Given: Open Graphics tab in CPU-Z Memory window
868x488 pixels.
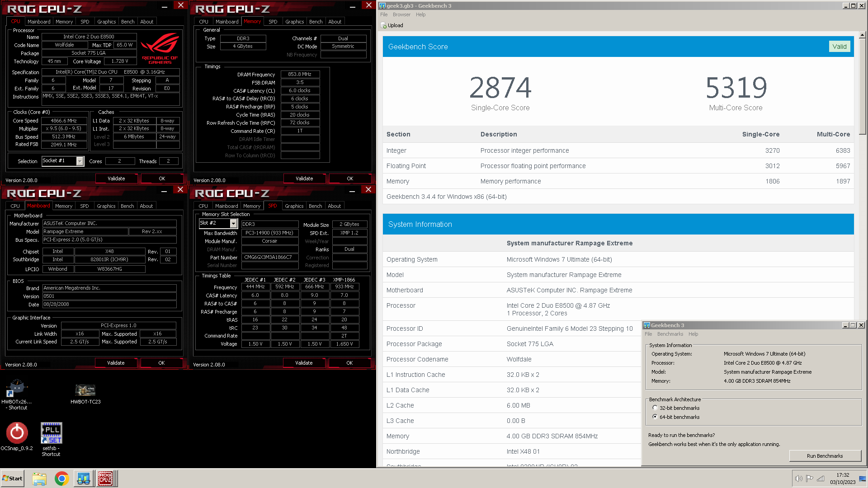Looking at the screenshot, I should [295, 22].
